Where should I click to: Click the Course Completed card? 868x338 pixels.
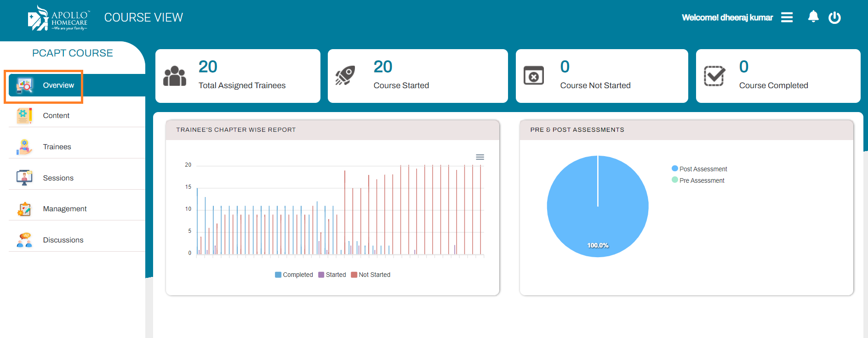tap(778, 76)
